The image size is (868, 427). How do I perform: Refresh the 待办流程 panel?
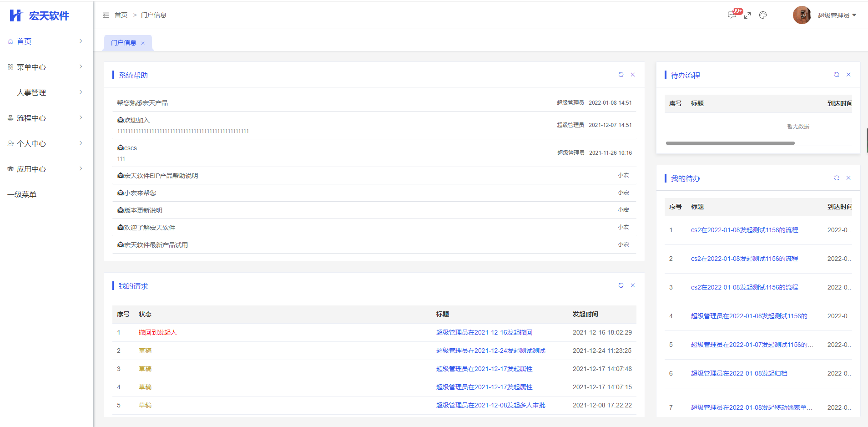(x=837, y=75)
